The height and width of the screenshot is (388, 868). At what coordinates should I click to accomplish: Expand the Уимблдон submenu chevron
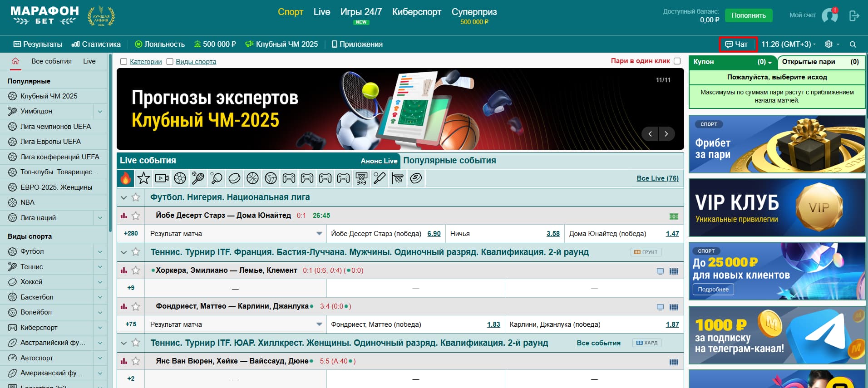coord(100,111)
